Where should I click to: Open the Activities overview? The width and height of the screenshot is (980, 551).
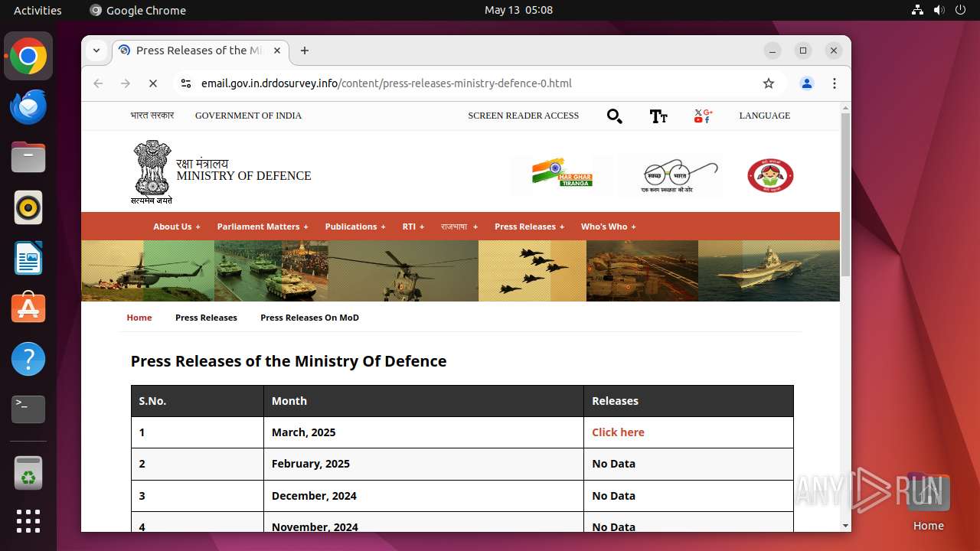tap(38, 10)
